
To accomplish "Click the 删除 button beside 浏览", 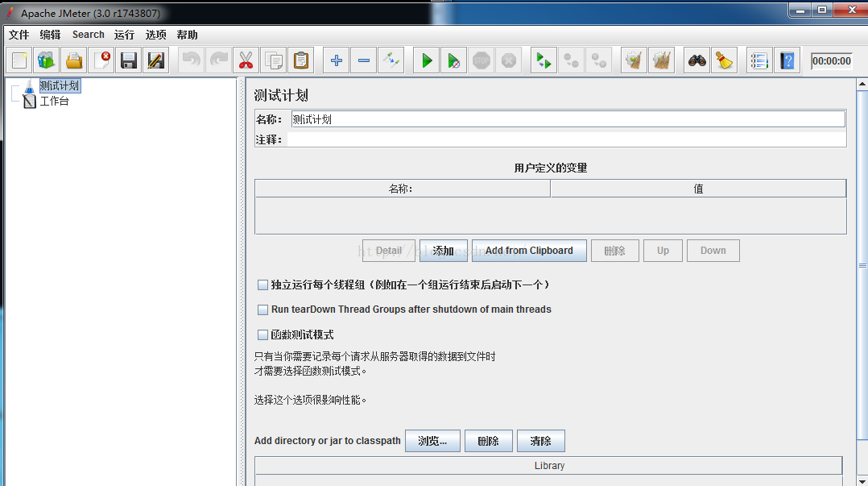I will [488, 441].
